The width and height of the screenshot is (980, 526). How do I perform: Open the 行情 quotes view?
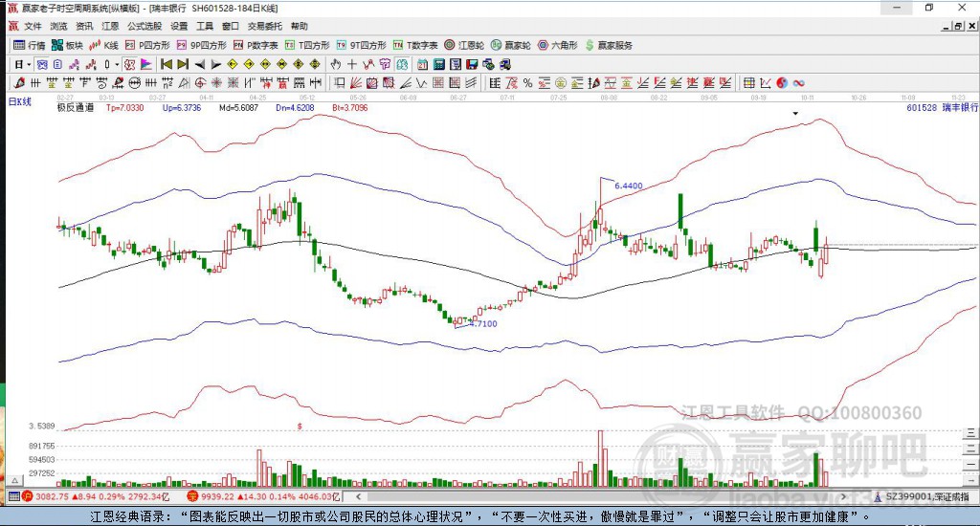[30, 45]
